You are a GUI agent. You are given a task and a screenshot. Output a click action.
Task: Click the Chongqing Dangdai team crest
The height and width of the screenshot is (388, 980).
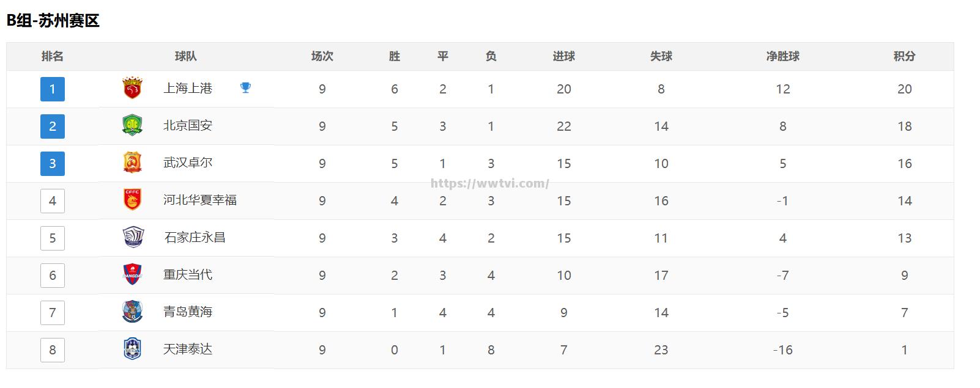(132, 275)
